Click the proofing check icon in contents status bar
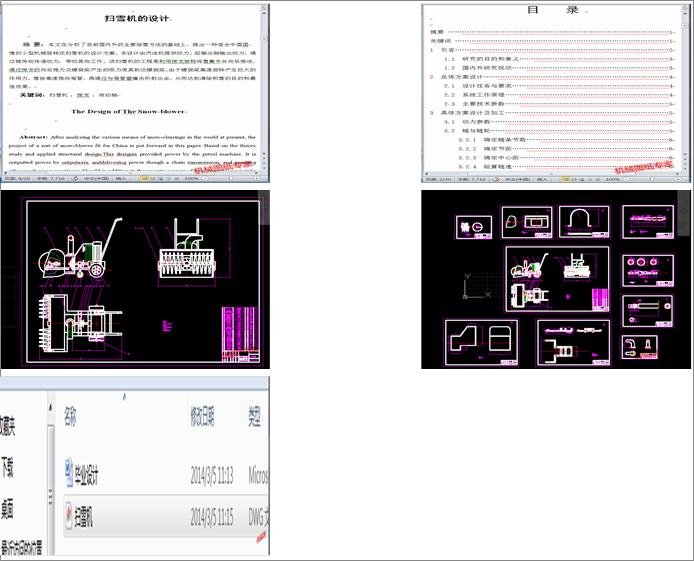694x561 pixels. point(497,180)
